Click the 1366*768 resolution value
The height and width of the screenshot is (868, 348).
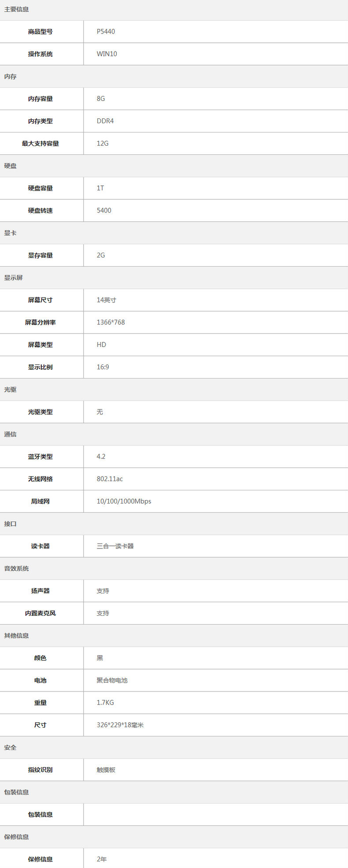pyautogui.click(x=111, y=322)
